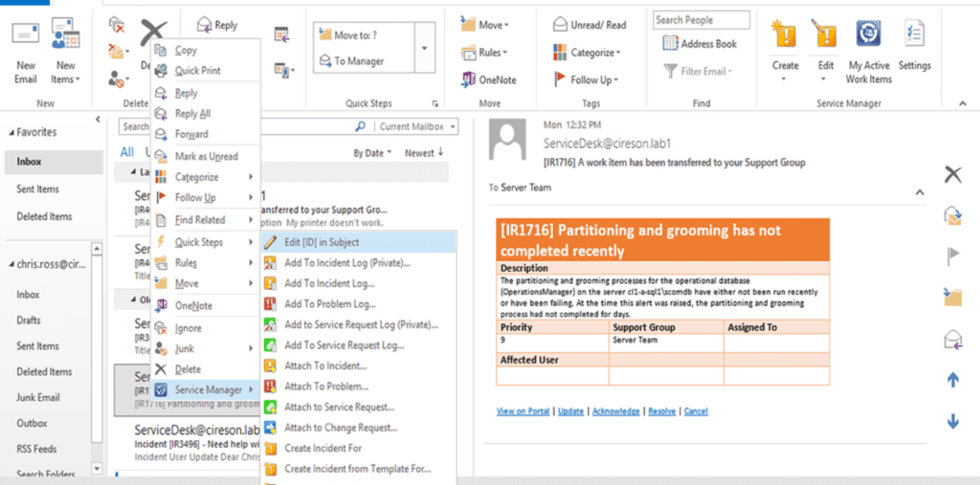Click the blue down arrow for next item
This screenshot has width=980, height=485.
pos(953,422)
